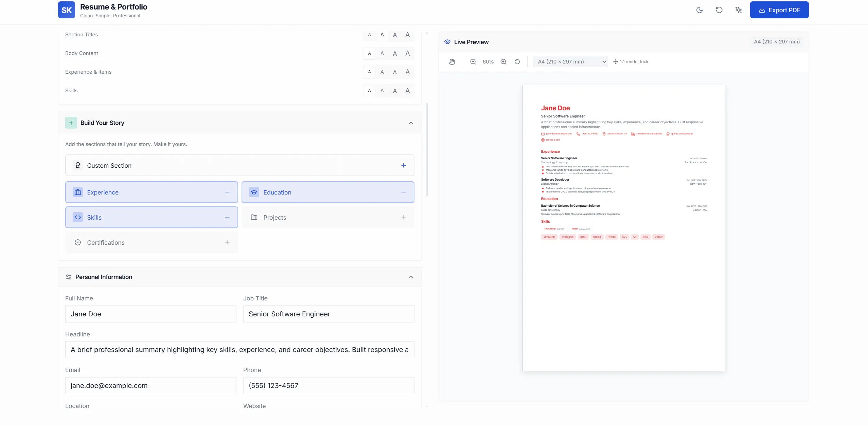Export the resume as PDF
This screenshot has height=425, width=868.
779,10
